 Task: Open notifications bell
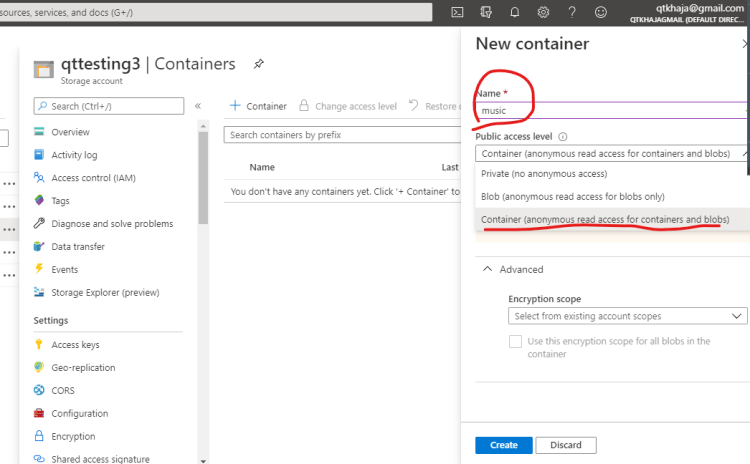515,12
